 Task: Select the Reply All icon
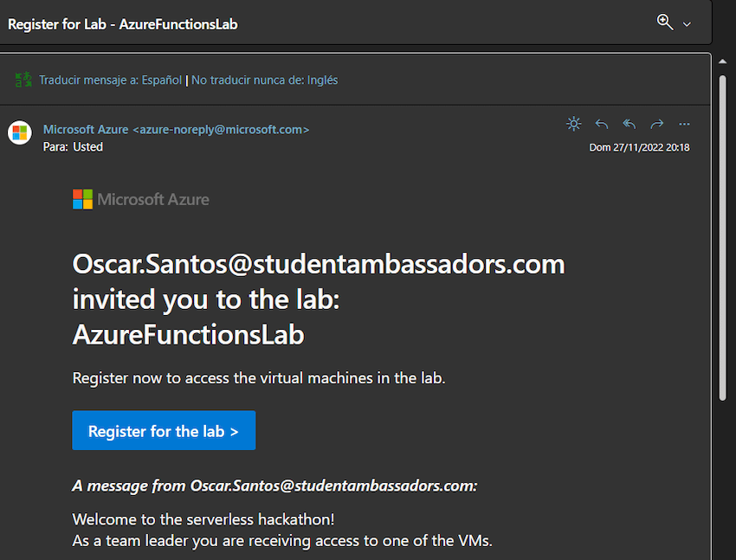629,124
